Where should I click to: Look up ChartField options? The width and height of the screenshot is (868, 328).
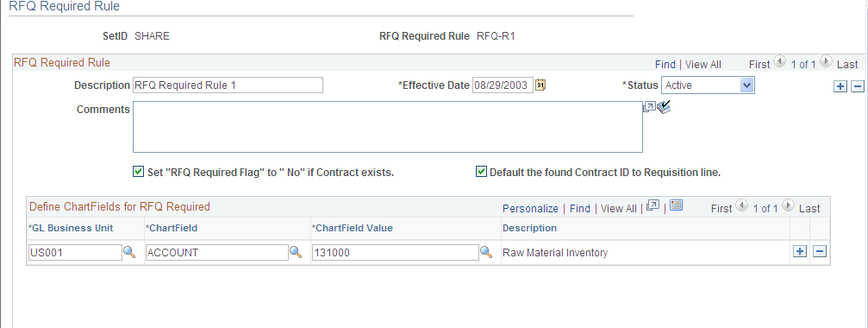[297, 252]
